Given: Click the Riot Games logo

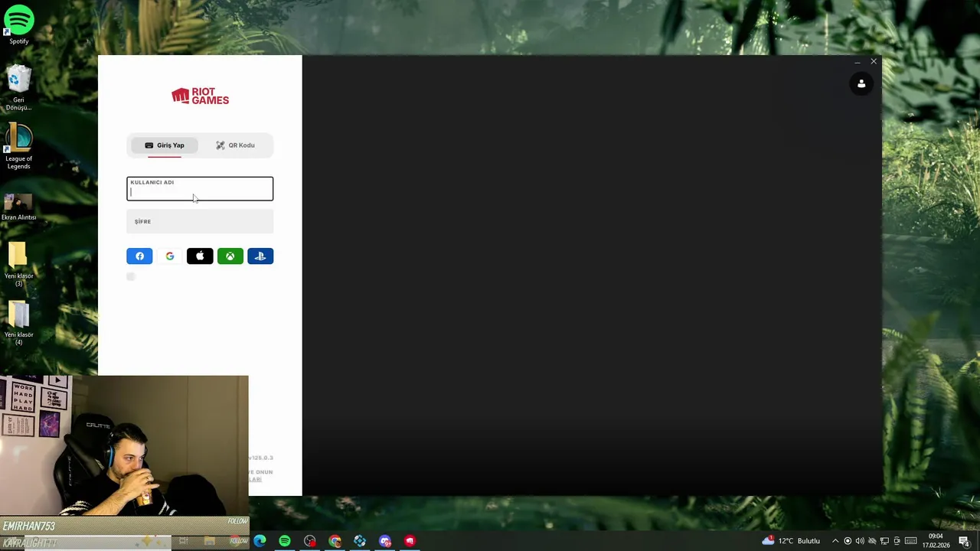Looking at the screenshot, I should pyautogui.click(x=200, y=96).
